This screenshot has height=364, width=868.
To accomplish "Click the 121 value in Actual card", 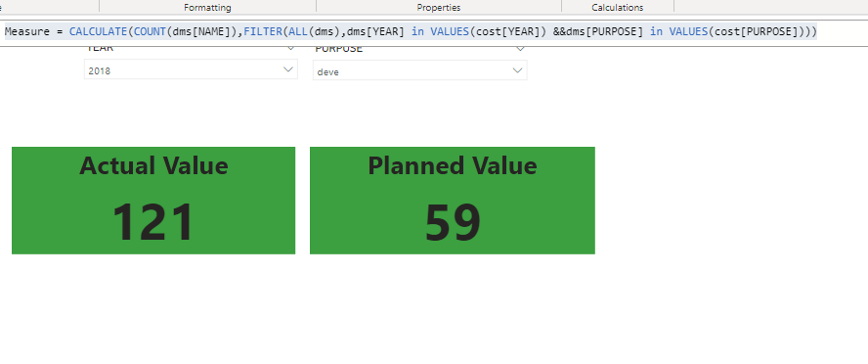I will 153,223.
